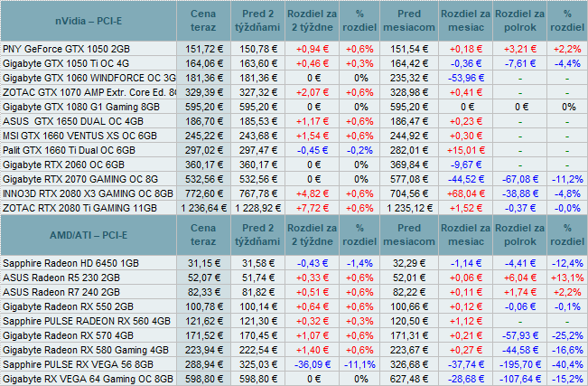Viewport: 588px width, 386px height.
Task: Click the -57,93 € half-year difference cell
Action: click(520, 335)
